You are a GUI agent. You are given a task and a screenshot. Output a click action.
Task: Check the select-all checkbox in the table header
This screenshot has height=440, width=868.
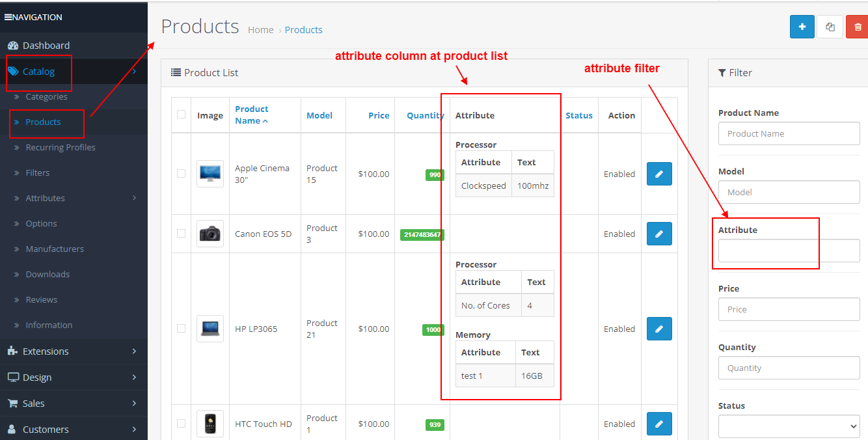(181, 114)
